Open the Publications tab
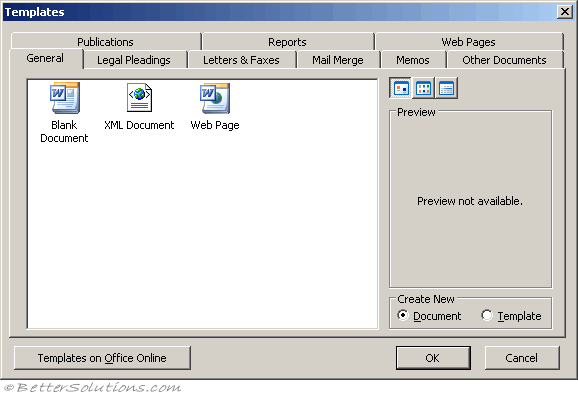Image resolution: width=578 pixels, height=395 pixels. click(x=105, y=42)
